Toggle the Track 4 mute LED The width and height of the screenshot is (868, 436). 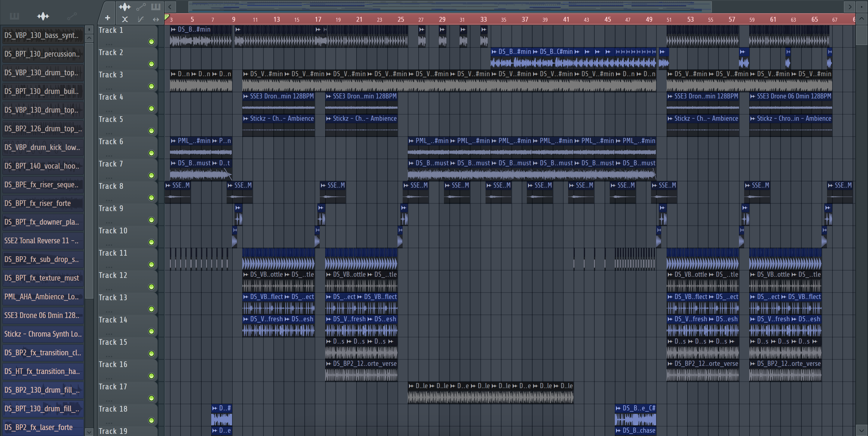(x=151, y=108)
